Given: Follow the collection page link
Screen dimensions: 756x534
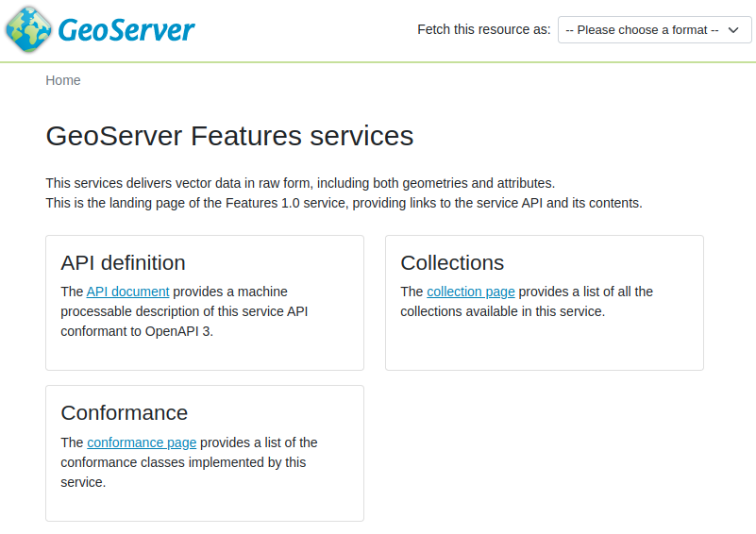Looking at the screenshot, I should coord(470,292).
